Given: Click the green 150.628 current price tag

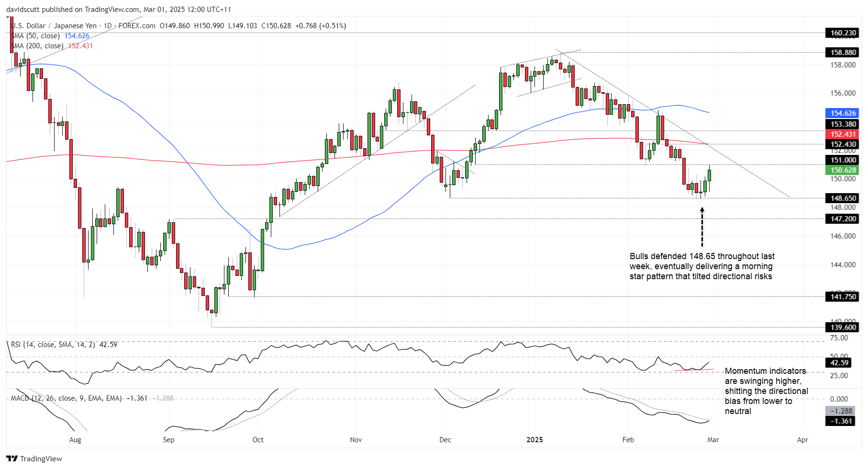Looking at the screenshot, I should (842, 170).
